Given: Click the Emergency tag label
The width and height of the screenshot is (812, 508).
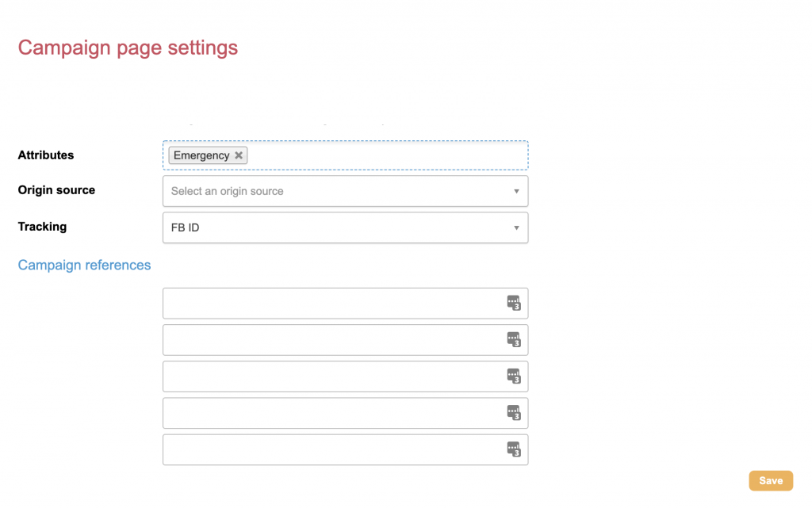Looking at the screenshot, I should [x=201, y=155].
